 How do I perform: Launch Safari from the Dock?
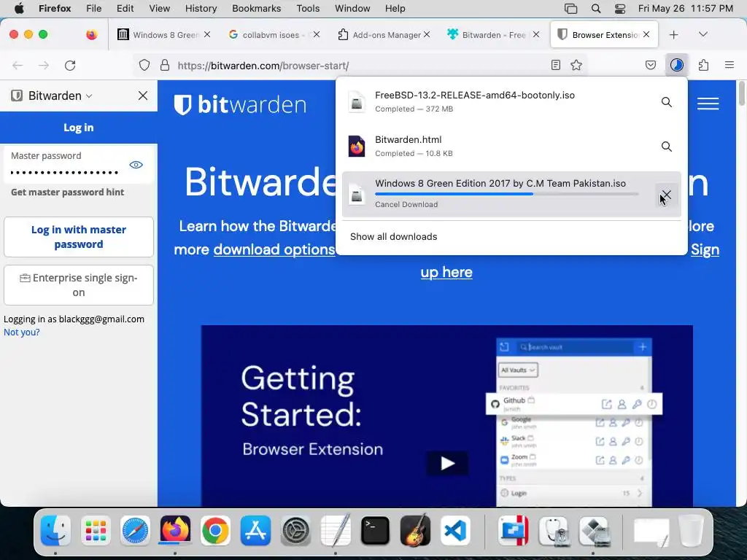click(135, 531)
